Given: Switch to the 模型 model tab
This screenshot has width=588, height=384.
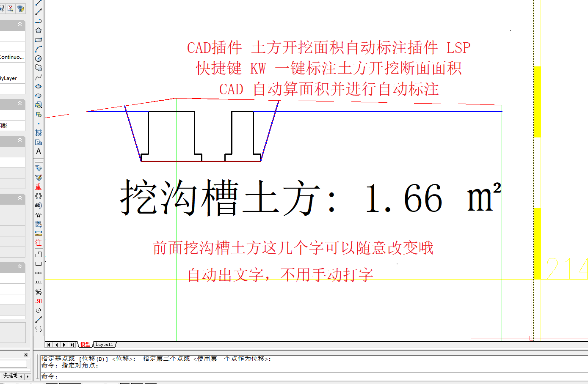Looking at the screenshot, I should [85, 345].
